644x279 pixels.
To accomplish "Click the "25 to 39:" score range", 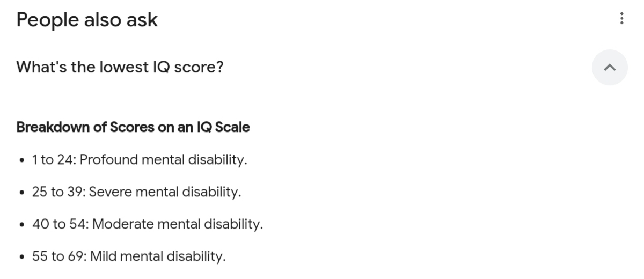I will point(58,192).
